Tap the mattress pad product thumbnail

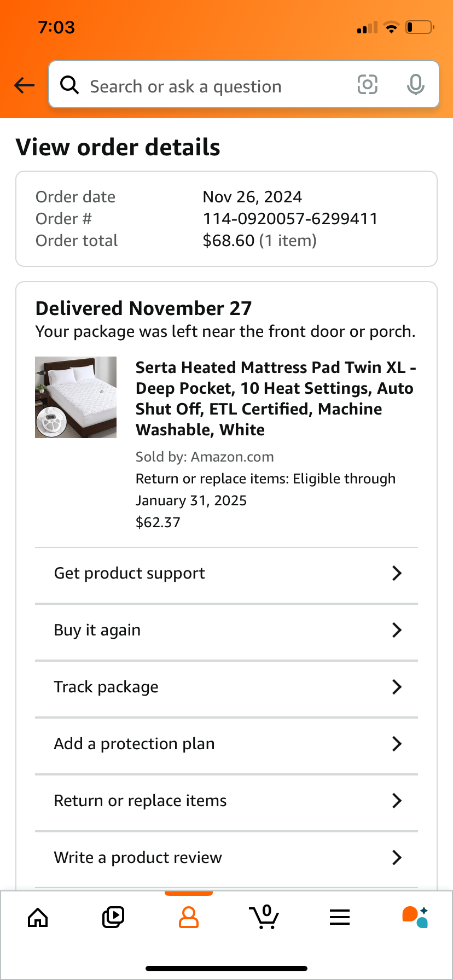coord(76,397)
